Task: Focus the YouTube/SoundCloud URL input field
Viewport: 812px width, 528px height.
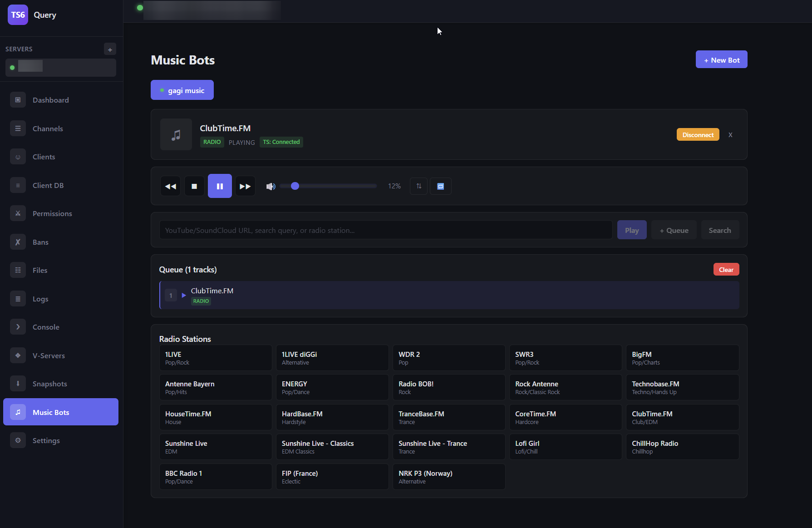Action: [x=385, y=230]
